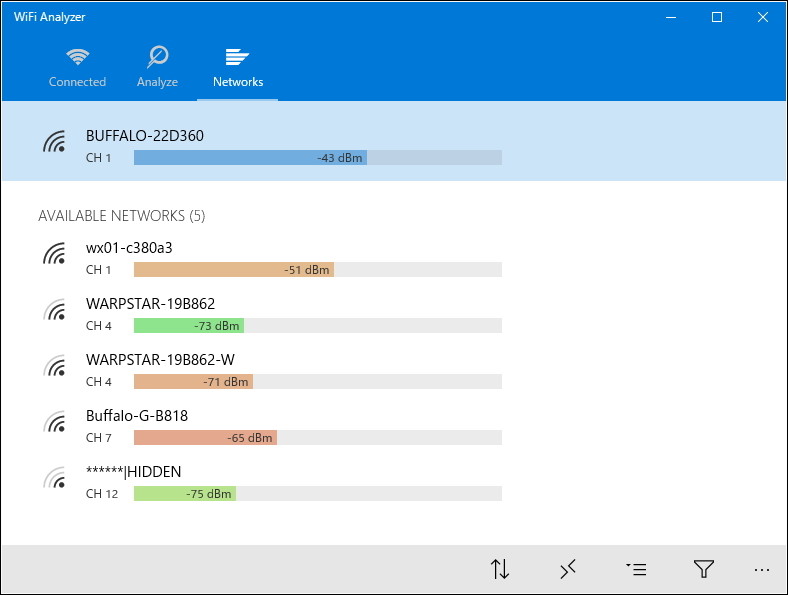Viewport: 788px width, 595px height.
Task: Click signal icon beside wx01-c380a3
Action: click(x=55, y=253)
